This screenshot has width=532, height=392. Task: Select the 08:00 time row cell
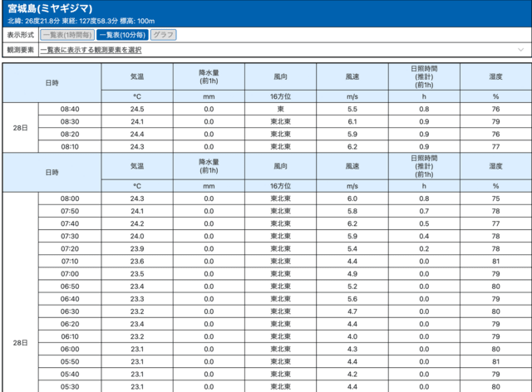[x=70, y=198]
